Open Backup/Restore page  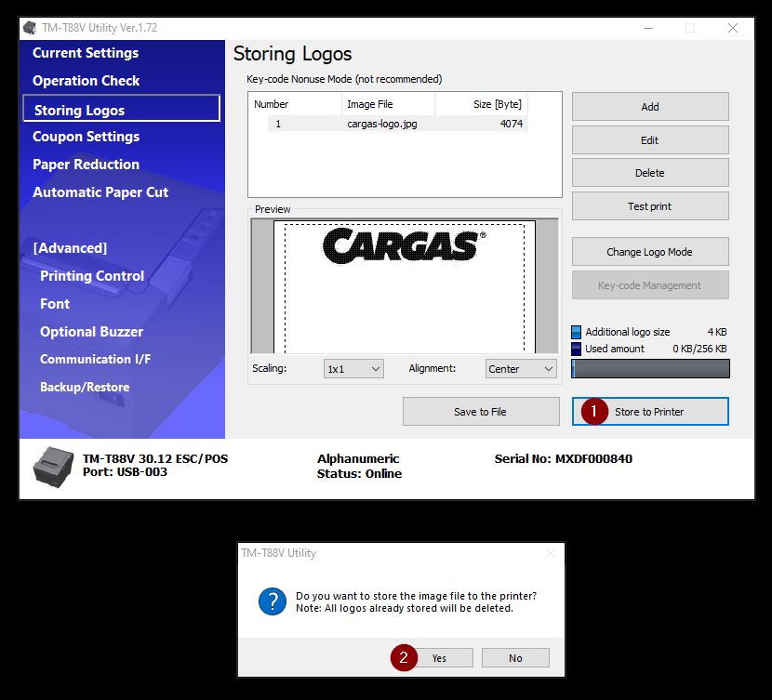coord(85,387)
